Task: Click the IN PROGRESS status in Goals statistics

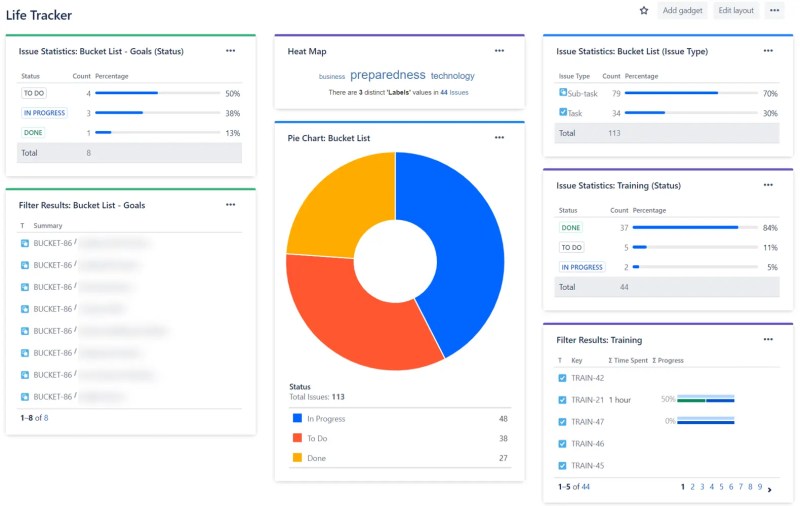Action: [x=44, y=113]
